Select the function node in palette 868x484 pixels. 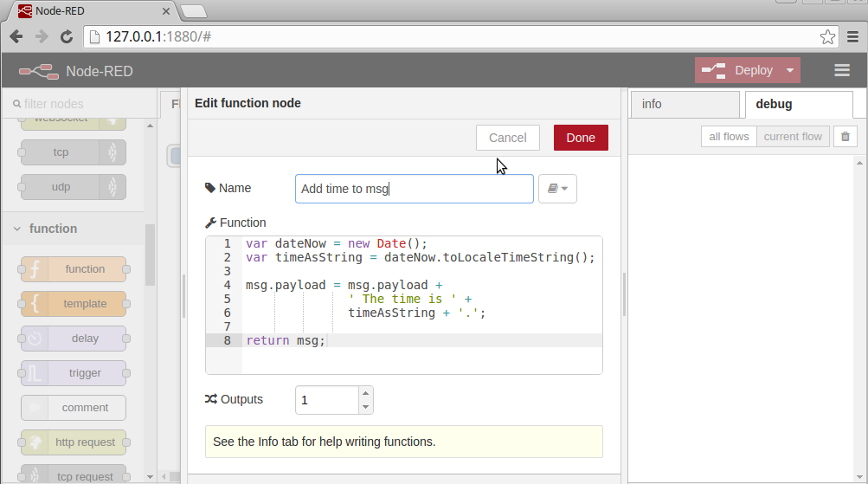(74, 269)
